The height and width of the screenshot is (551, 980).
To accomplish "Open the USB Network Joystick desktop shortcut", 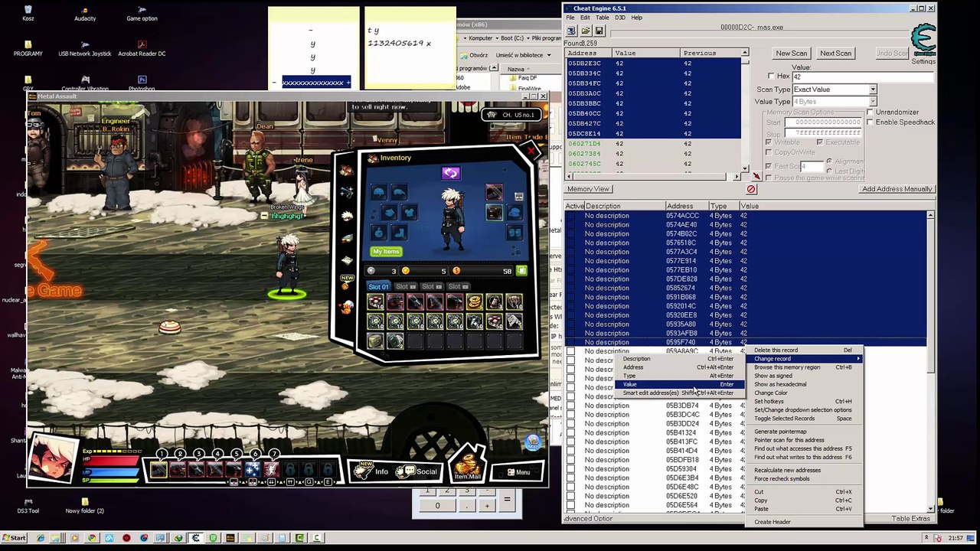I will (85, 47).
